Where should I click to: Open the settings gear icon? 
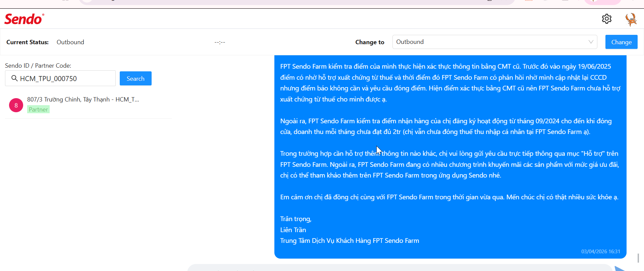pos(606,19)
